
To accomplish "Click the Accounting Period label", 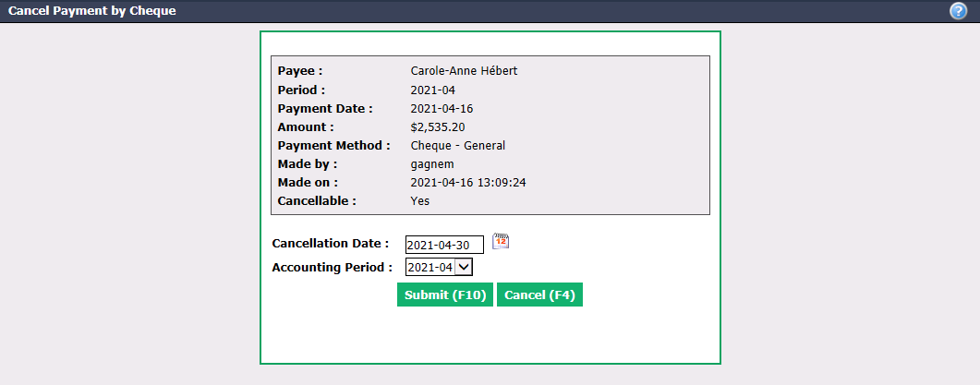I will point(333,268).
